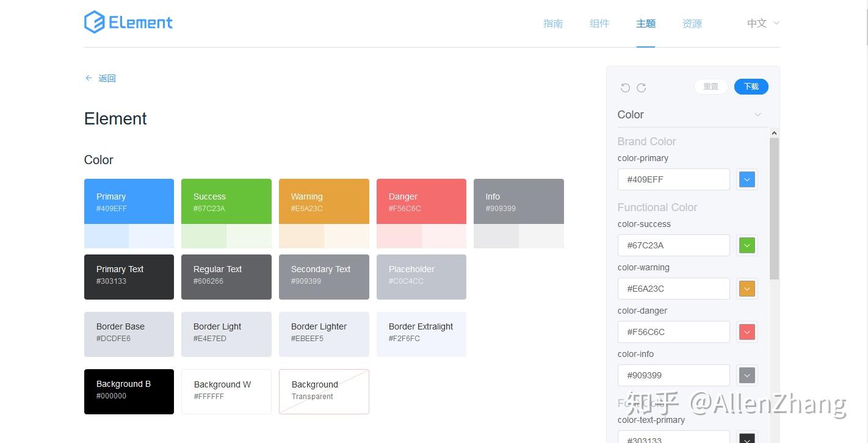Click the config panel vertical scrollbar
This screenshot has width=868, height=443.
[774, 207]
